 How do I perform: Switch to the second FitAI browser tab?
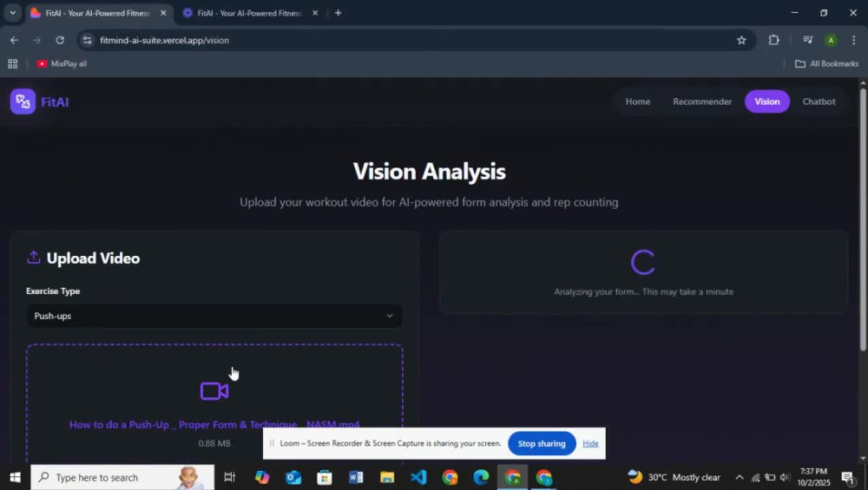(x=249, y=13)
